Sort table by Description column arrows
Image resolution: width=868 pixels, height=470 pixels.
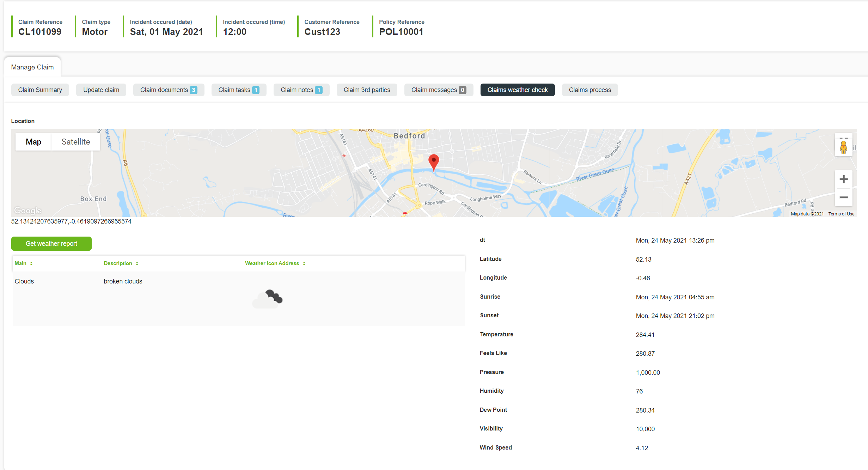click(137, 264)
